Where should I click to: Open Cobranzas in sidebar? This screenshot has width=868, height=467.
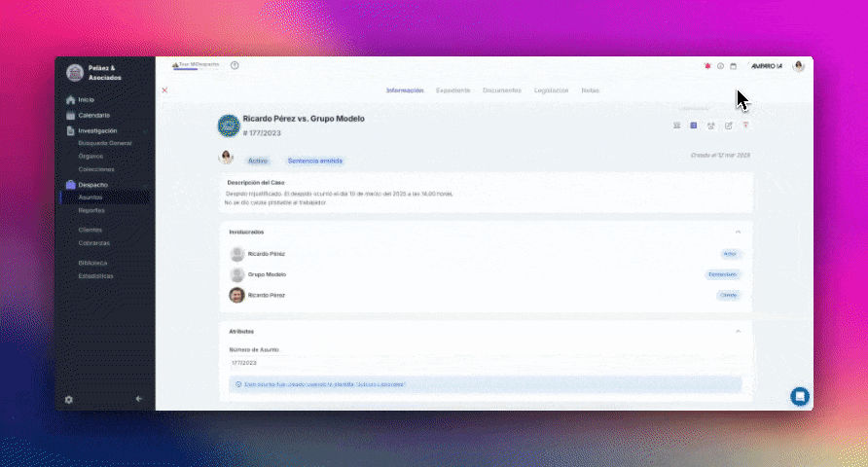coord(94,243)
